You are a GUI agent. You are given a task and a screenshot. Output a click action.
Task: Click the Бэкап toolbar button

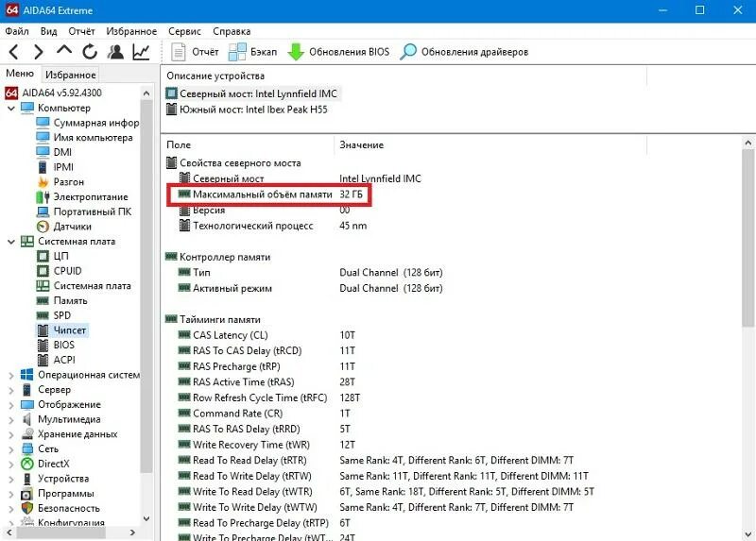click(x=252, y=52)
